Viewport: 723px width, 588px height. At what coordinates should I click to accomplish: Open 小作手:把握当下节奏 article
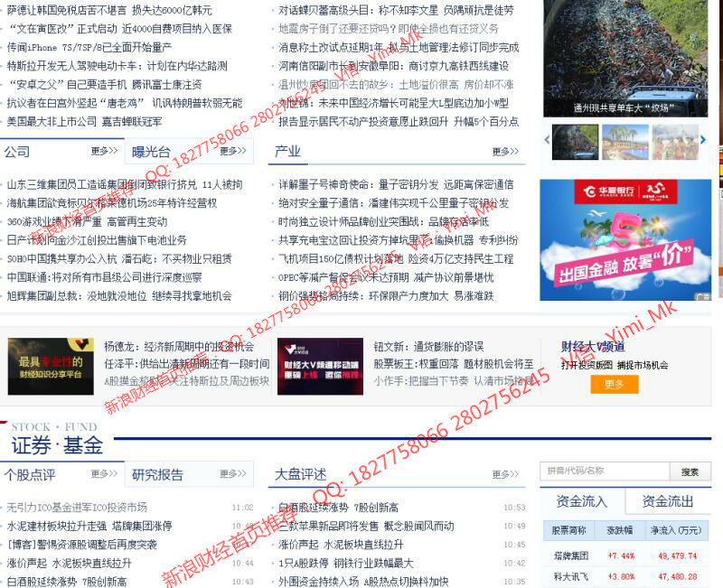454,381
